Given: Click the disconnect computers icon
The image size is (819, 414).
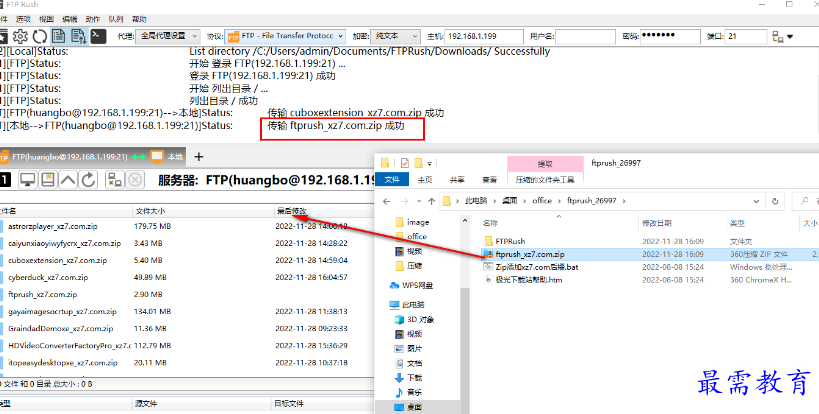Looking at the screenshot, I should click(x=114, y=180).
